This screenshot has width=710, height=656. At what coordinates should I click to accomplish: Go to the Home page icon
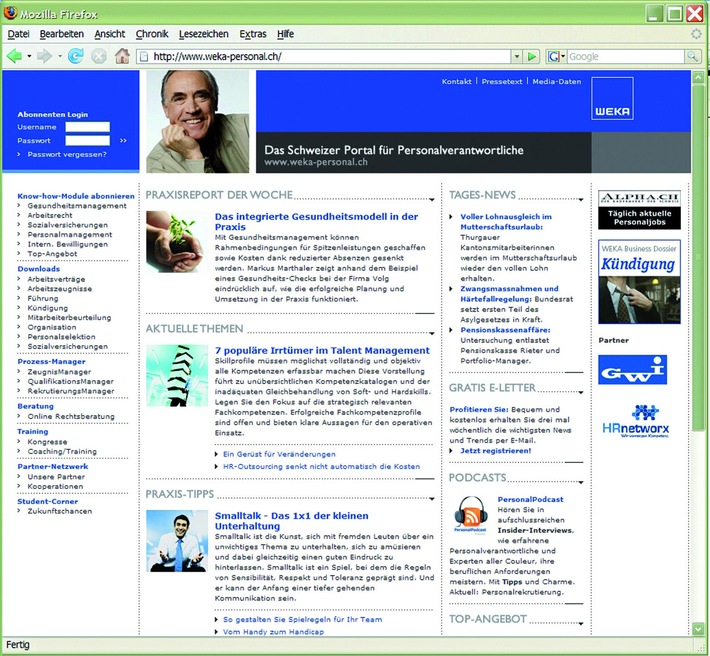point(122,56)
